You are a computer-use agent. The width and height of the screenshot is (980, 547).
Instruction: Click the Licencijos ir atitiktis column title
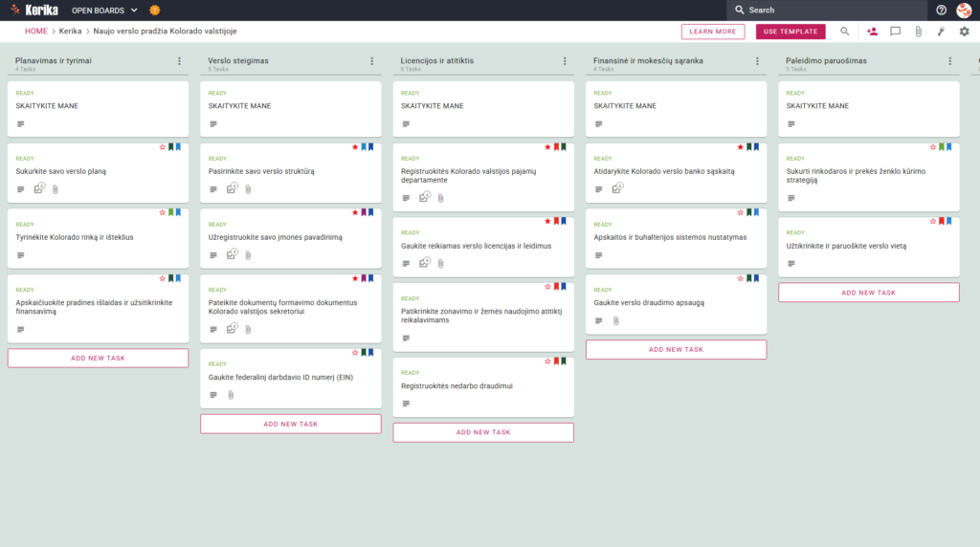pos(436,60)
